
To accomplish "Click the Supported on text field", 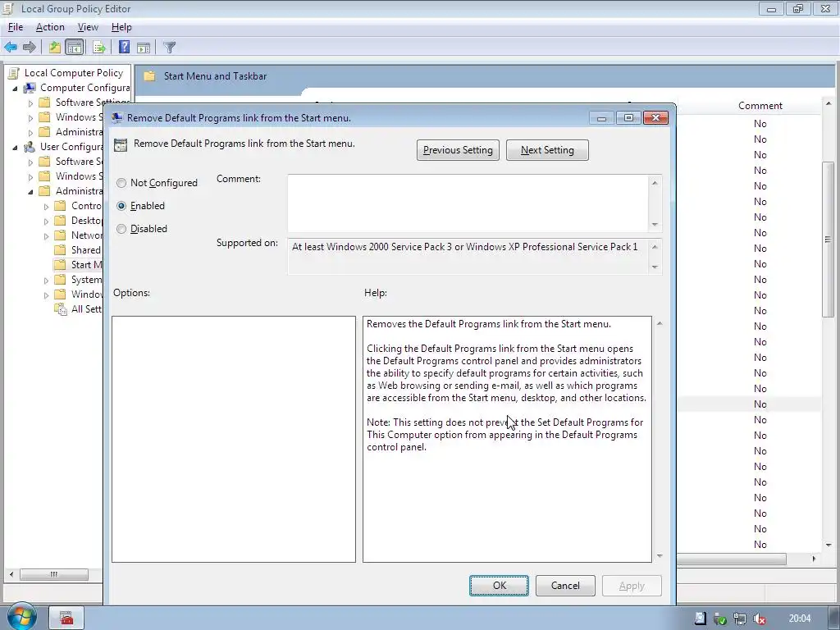I will 468,256.
